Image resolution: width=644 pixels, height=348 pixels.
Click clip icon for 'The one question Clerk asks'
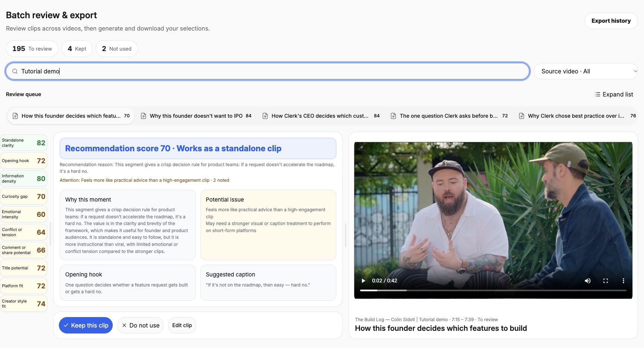[393, 116]
